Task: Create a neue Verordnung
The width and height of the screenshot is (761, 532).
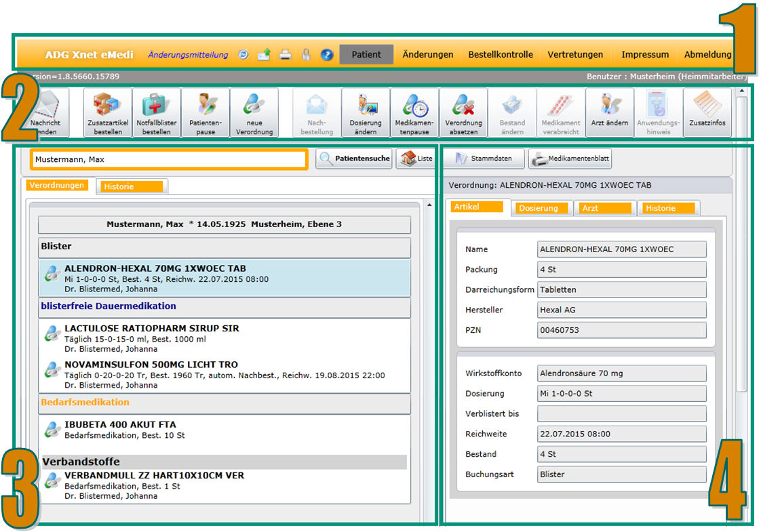Action: coord(254,112)
